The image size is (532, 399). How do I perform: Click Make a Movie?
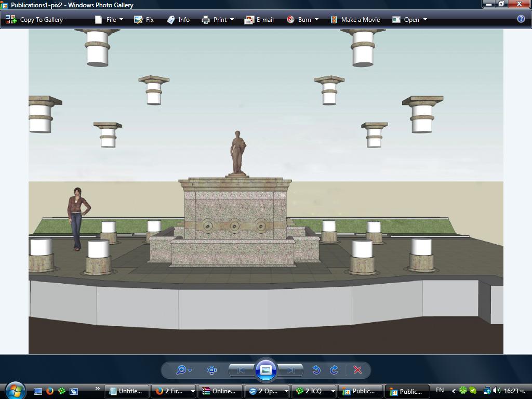tap(355, 20)
